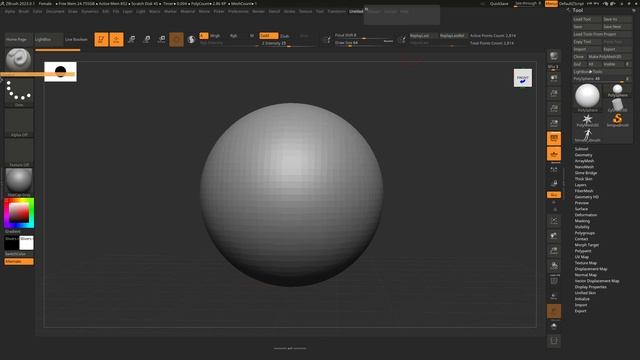Click the Make PolyMesh3D button
This screenshot has width=640, height=360.
(x=610, y=57)
